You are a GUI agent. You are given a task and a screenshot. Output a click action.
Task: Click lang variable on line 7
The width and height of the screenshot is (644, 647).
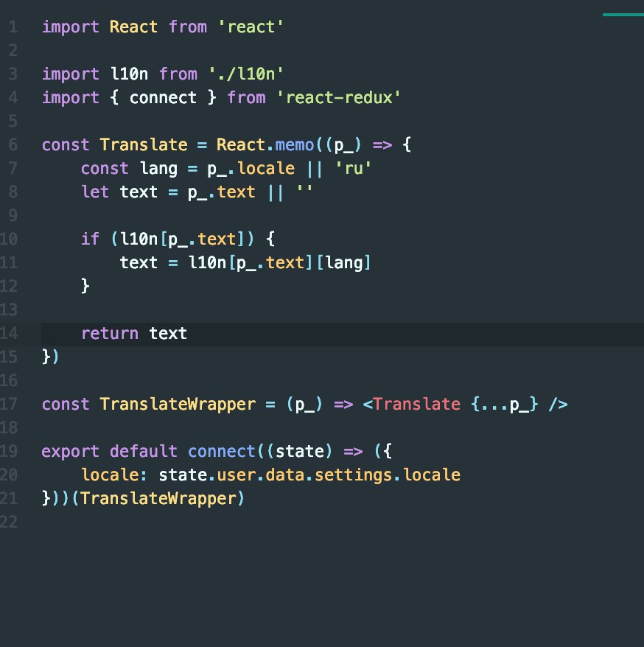[x=158, y=169]
